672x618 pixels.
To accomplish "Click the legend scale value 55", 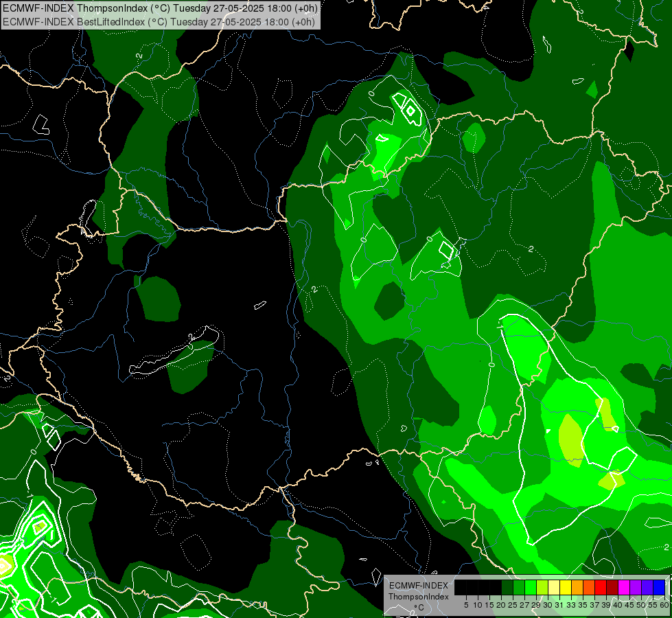I will click(x=653, y=605).
